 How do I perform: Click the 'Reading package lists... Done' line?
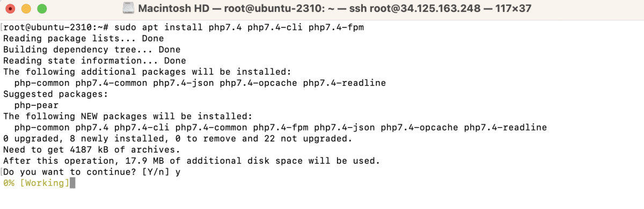coord(83,39)
